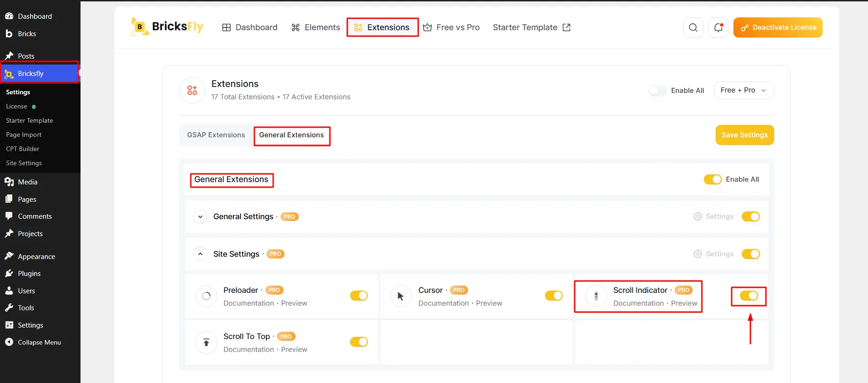Click the Preloader spinner icon
This screenshot has width=868, height=383.
point(206,296)
